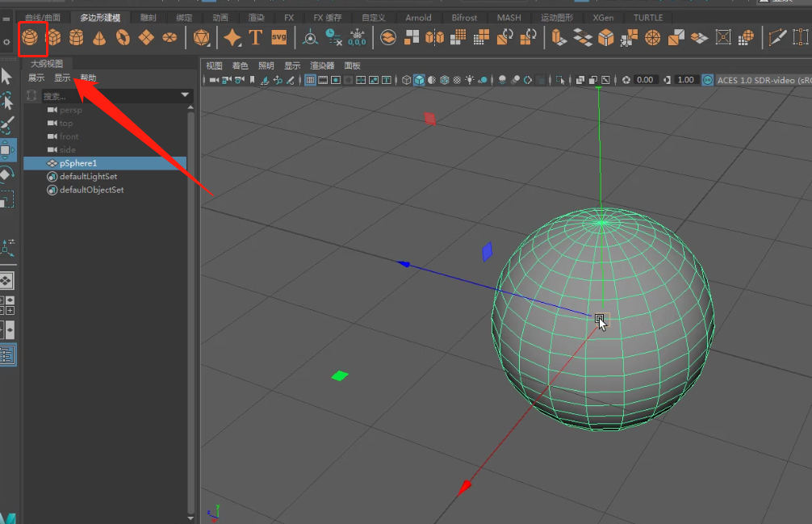Open the Outliner 显示 menu

pyautogui.click(x=62, y=78)
